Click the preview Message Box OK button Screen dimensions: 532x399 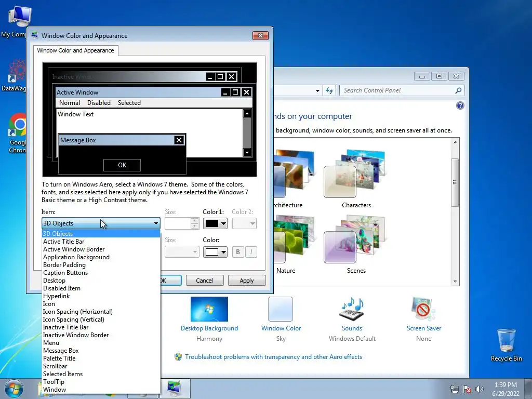click(122, 165)
